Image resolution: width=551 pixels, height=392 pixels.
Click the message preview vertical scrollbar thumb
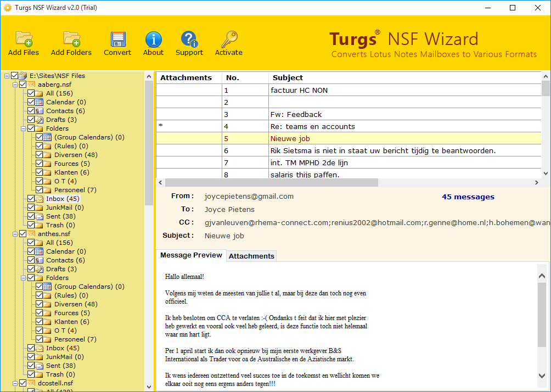pyautogui.click(x=542, y=314)
